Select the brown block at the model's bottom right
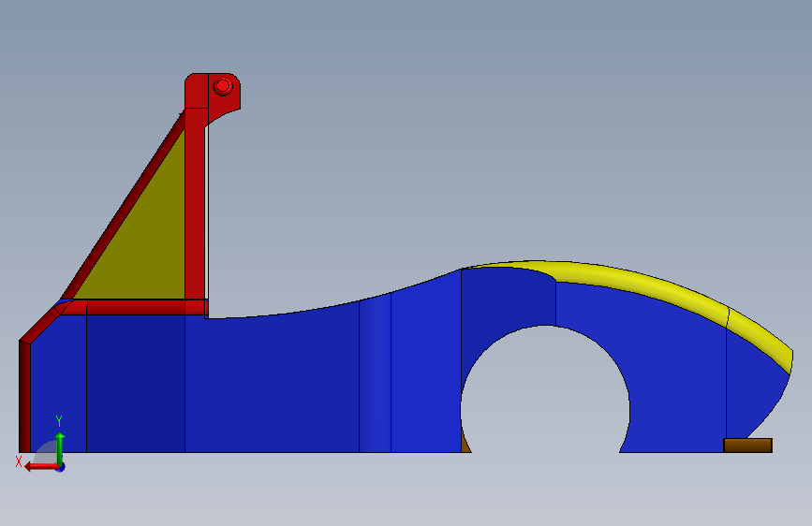 click(747, 446)
